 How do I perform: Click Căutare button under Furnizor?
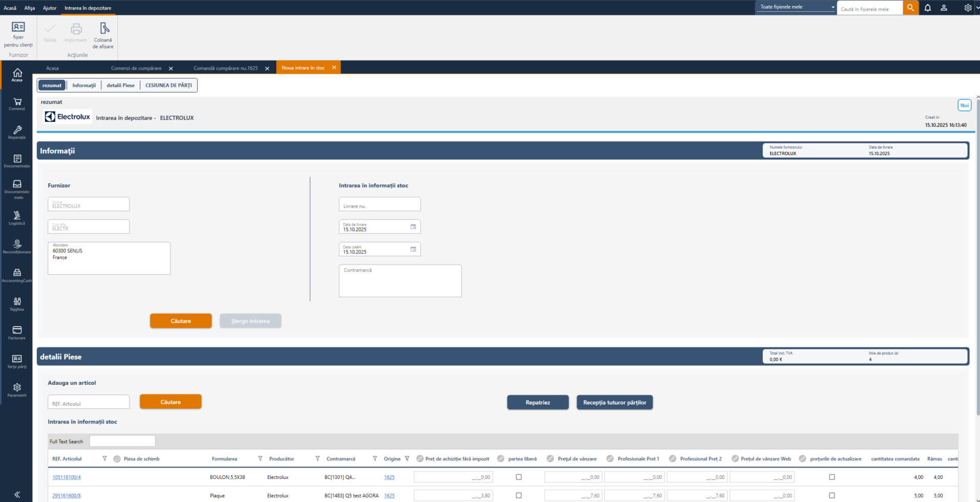click(181, 321)
